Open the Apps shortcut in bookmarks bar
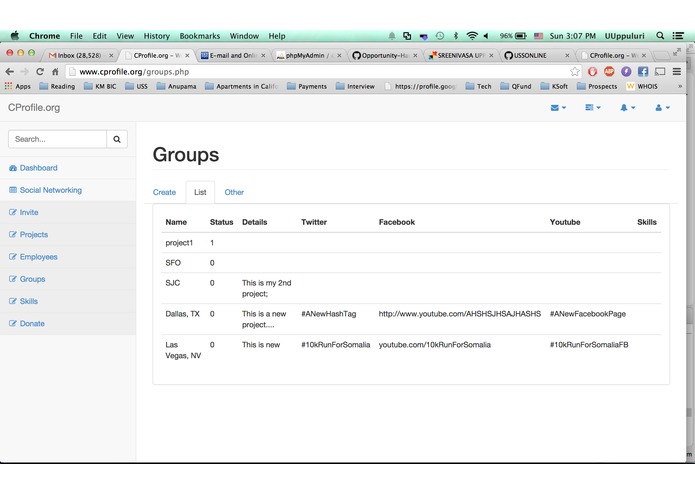This screenshot has width=695, height=494. (18, 86)
